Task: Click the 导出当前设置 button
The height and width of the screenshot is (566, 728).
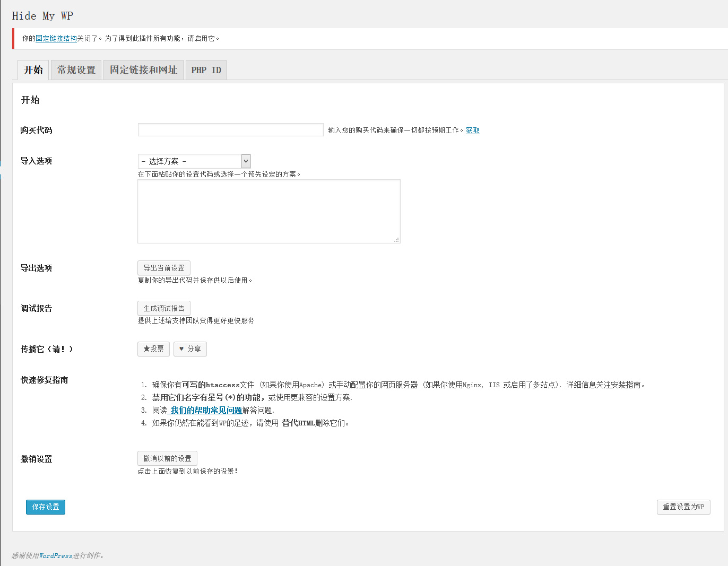Action: (164, 268)
